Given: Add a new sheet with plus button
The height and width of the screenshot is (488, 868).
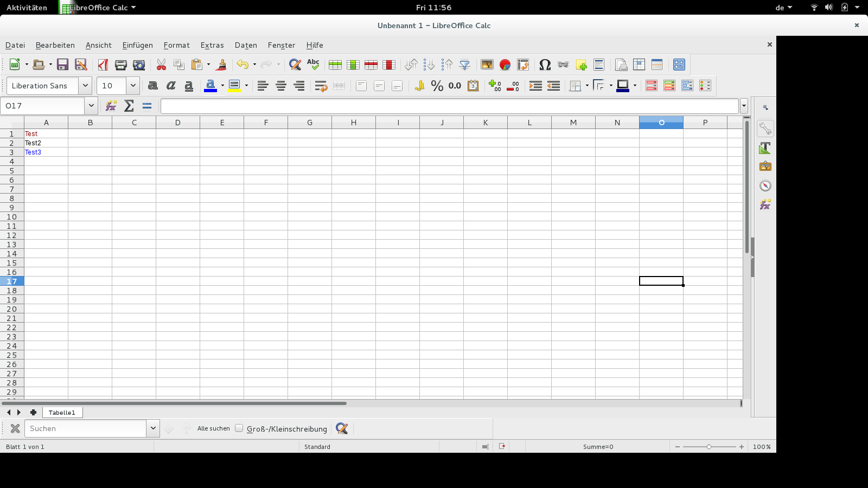Looking at the screenshot, I should point(33,413).
